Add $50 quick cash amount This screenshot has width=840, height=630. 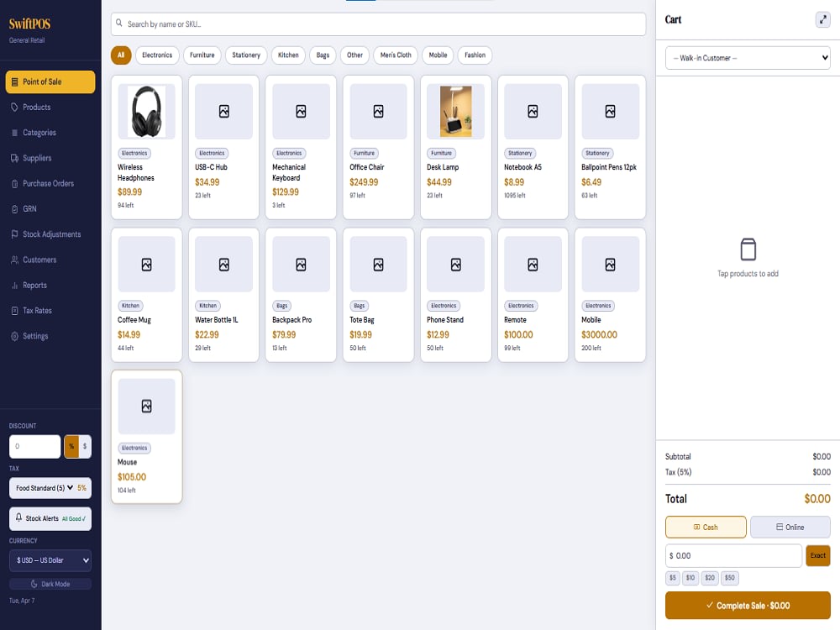730,578
